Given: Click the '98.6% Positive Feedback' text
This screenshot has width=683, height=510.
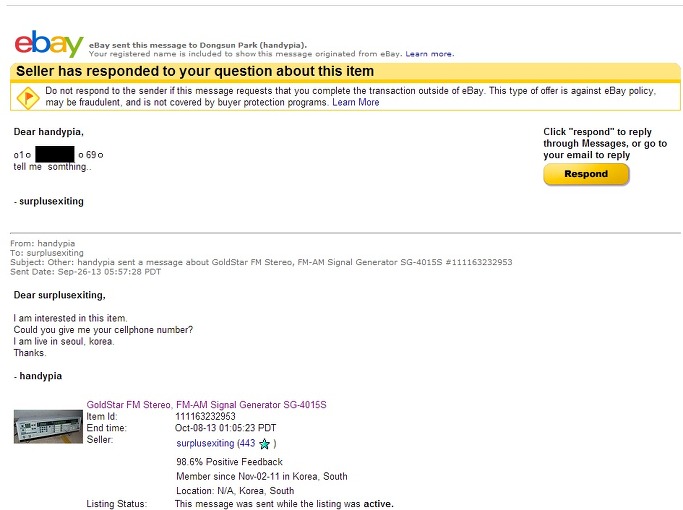Looking at the screenshot, I should (229, 462).
